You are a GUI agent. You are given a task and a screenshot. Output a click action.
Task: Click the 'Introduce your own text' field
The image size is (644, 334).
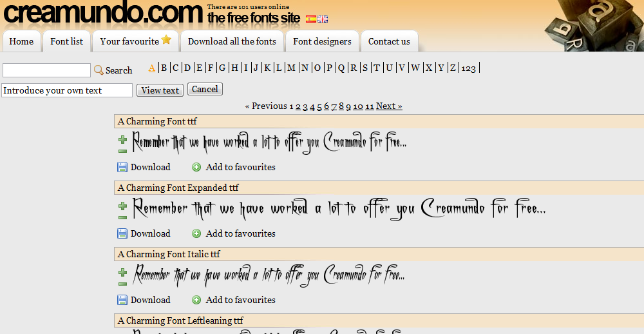pyautogui.click(x=67, y=90)
